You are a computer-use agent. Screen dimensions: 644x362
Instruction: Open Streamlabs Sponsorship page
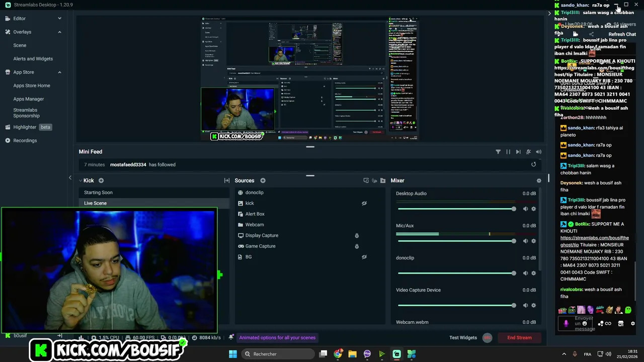[26, 113]
